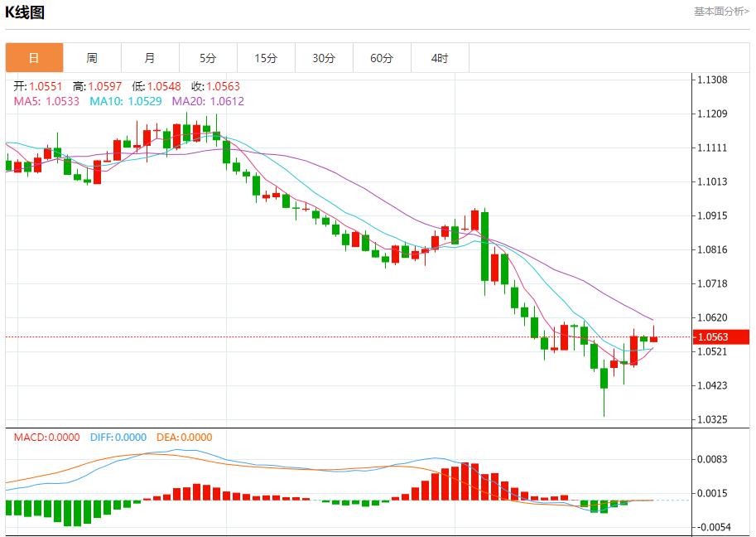This screenshot has height=537, width=756.
Task: Click the MA20: 1.0612 indicator label
Action: (208, 101)
